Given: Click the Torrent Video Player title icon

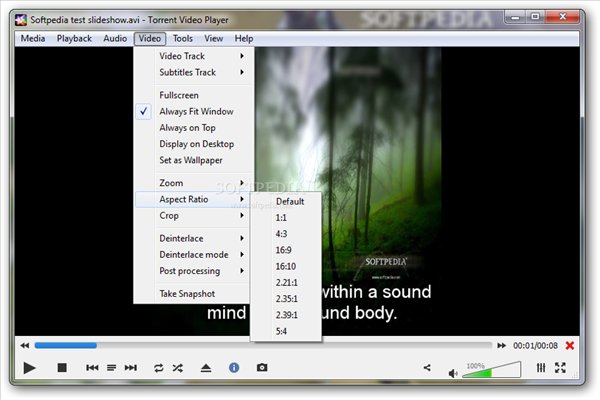Looking at the screenshot, I should coord(21,20).
